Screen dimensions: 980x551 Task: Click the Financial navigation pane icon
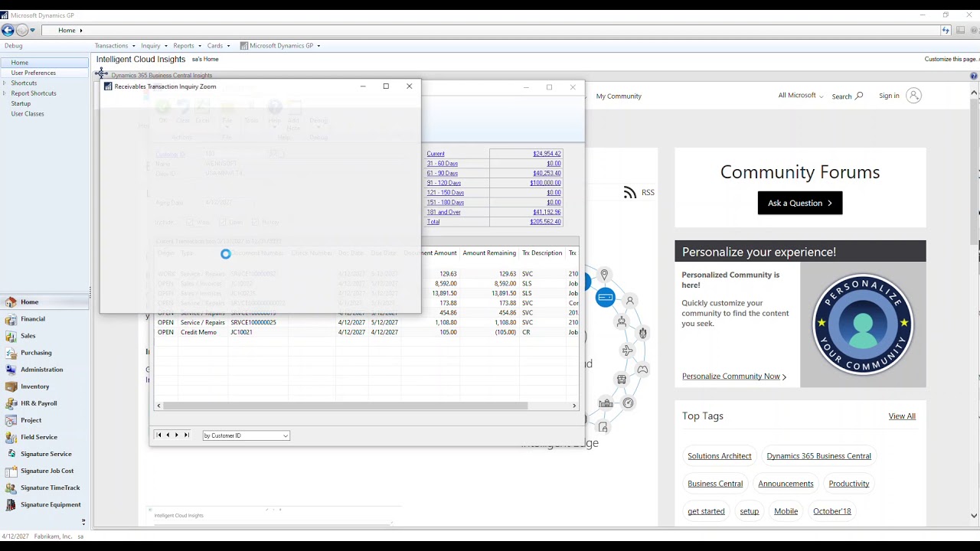[x=11, y=319]
